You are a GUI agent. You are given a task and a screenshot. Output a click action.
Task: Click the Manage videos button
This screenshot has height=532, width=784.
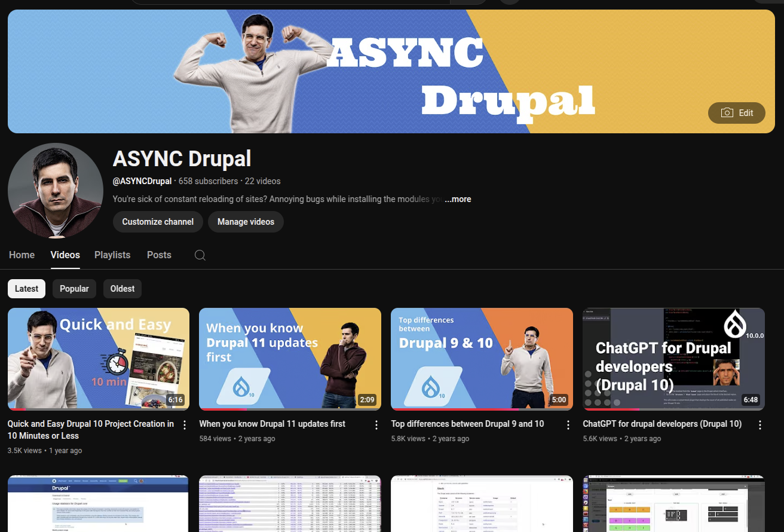(x=246, y=222)
